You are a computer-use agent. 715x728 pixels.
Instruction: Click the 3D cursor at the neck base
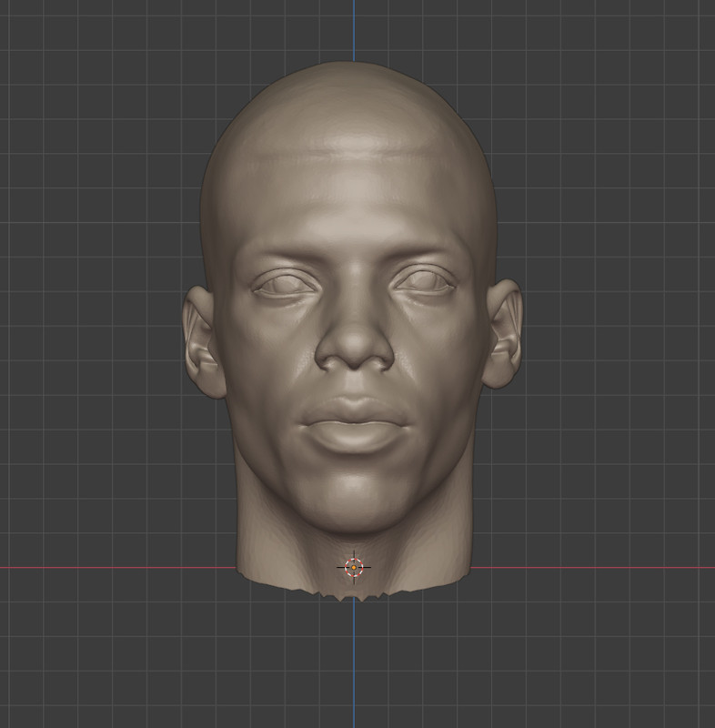[x=354, y=567]
